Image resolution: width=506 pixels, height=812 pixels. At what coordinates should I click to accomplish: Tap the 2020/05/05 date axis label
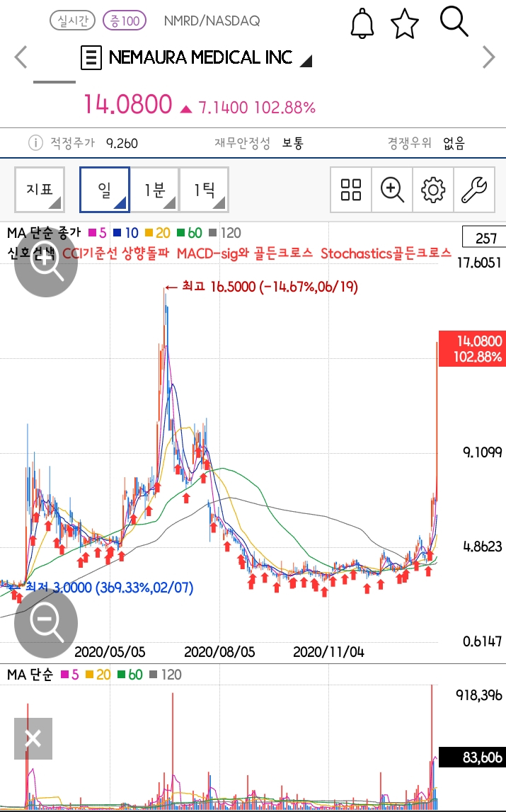(x=110, y=651)
